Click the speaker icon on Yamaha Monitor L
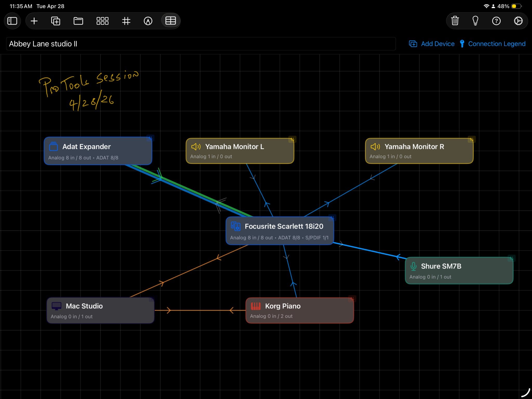The image size is (532, 399). [x=196, y=147]
